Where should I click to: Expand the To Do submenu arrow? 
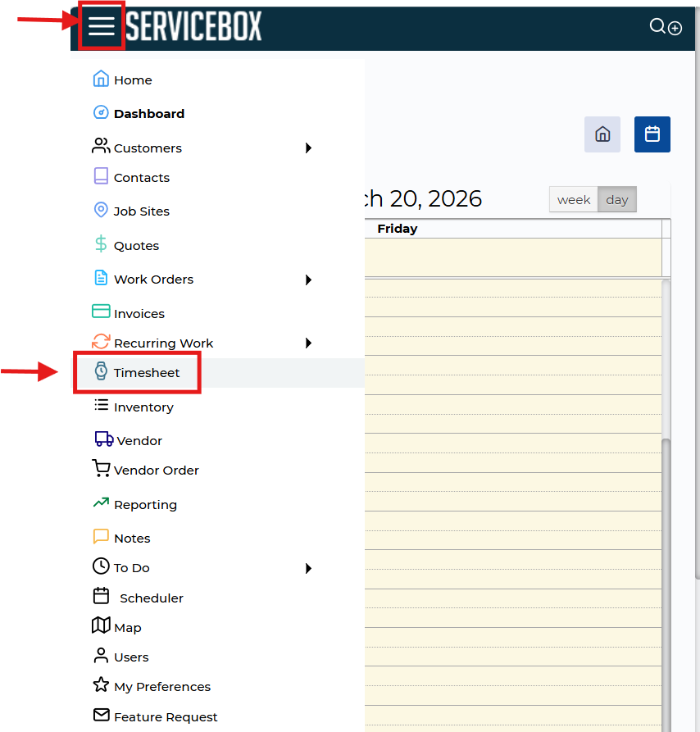coord(308,568)
